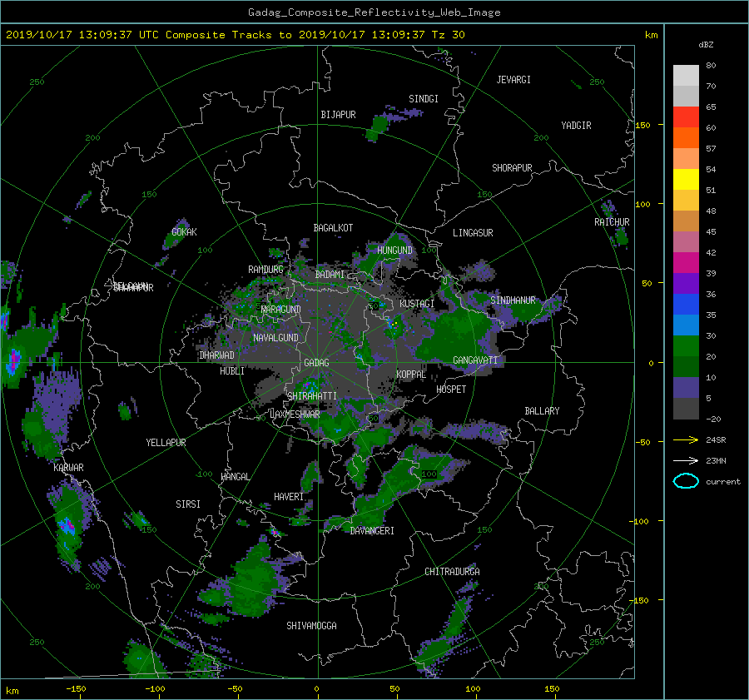749x700 pixels.
Task: Click the BALLARY location label
Action: tap(542, 411)
